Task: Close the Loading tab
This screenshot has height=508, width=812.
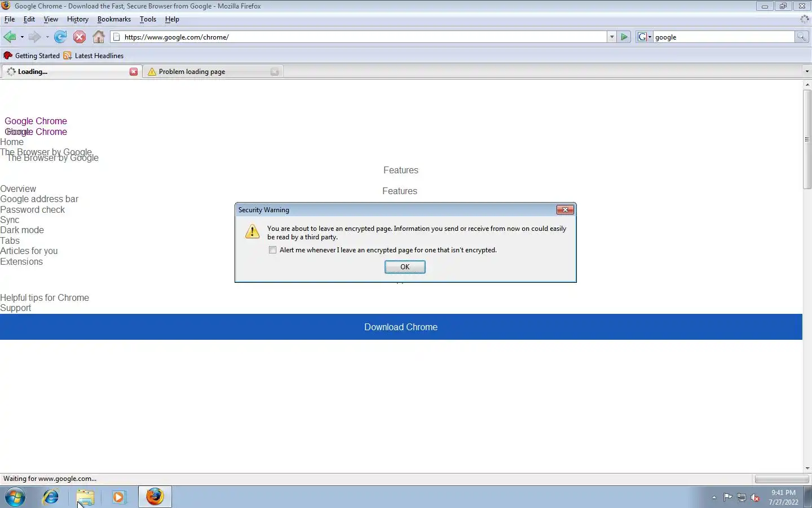Action: (134, 72)
